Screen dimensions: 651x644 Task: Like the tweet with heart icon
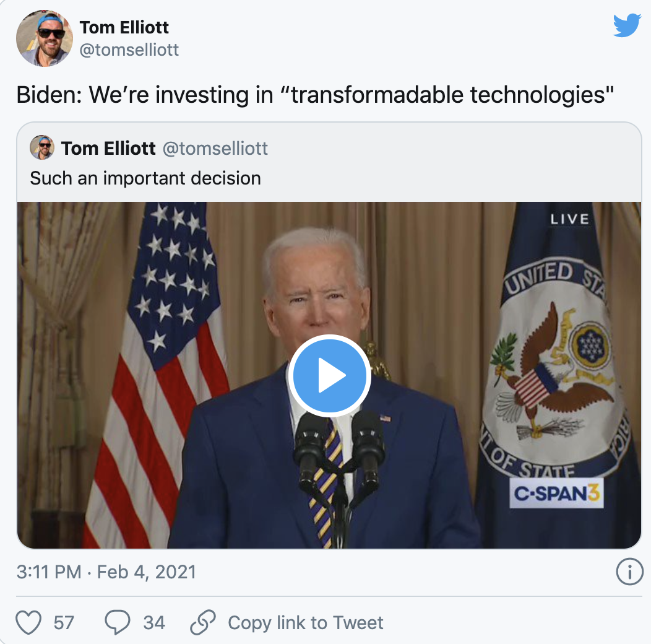click(28, 622)
